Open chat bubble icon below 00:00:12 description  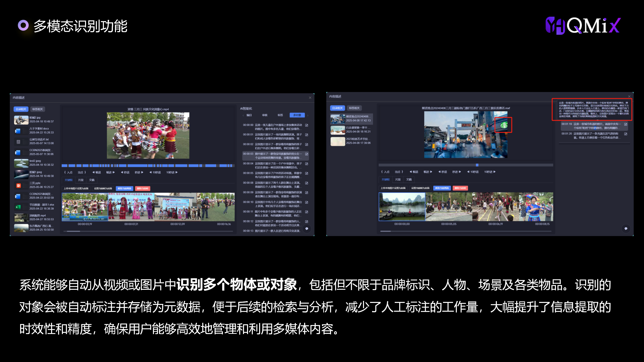[x=307, y=229]
